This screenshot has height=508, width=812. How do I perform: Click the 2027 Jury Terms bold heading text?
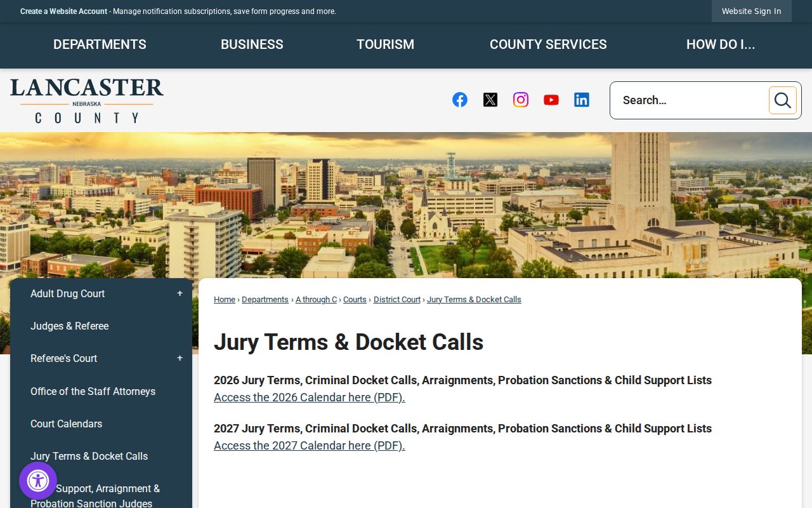point(462,429)
